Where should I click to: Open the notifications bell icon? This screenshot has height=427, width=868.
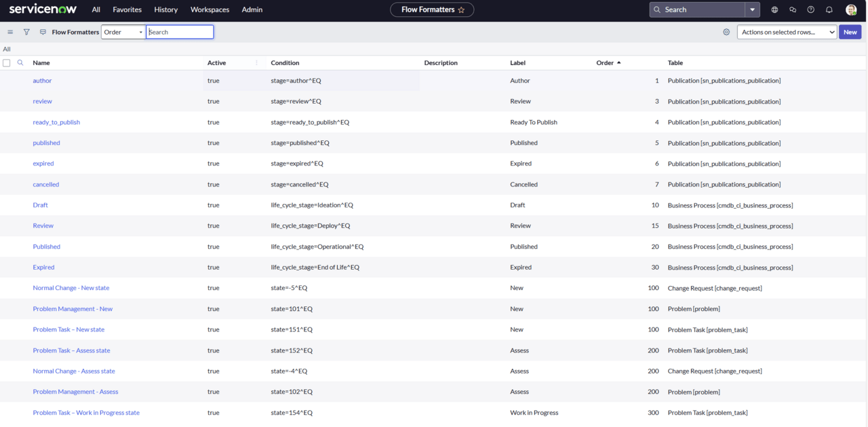(x=829, y=10)
